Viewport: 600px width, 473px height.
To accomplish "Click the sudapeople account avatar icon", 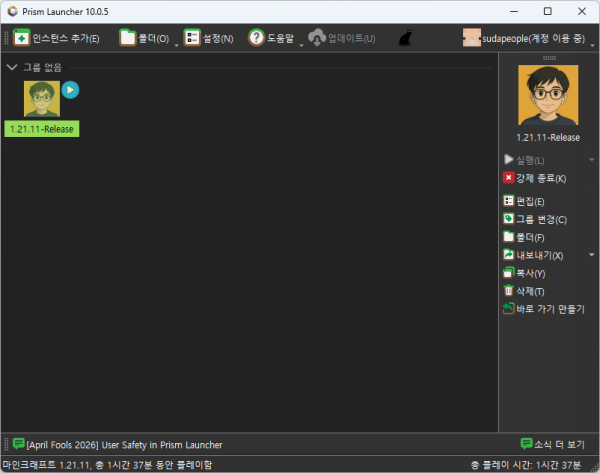I will (471, 38).
